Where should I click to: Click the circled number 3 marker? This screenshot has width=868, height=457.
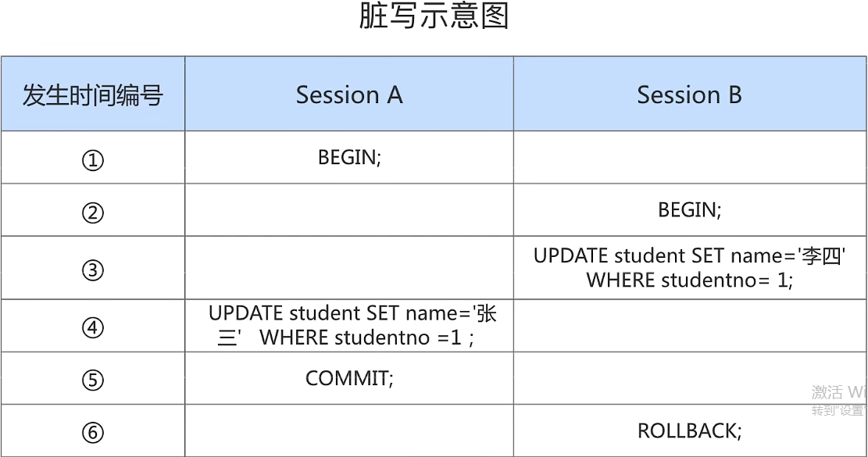[93, 270]
